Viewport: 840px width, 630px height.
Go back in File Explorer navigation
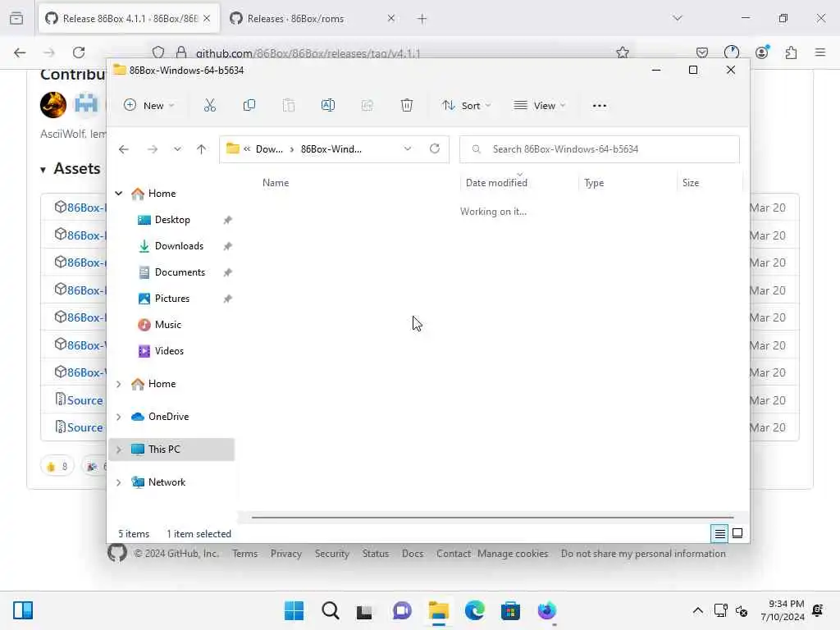pyautogui.click(x=124, y=149)
